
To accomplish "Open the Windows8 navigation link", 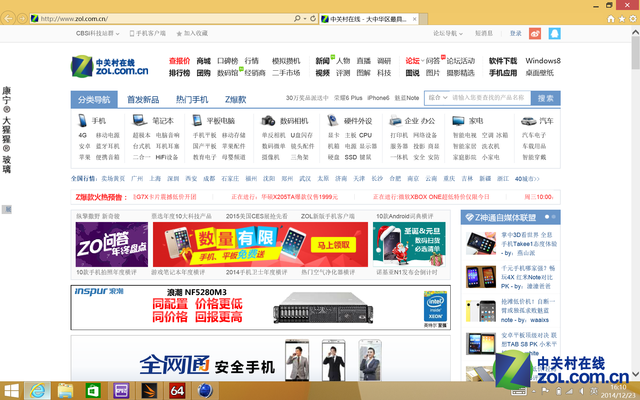I will 543,61.
